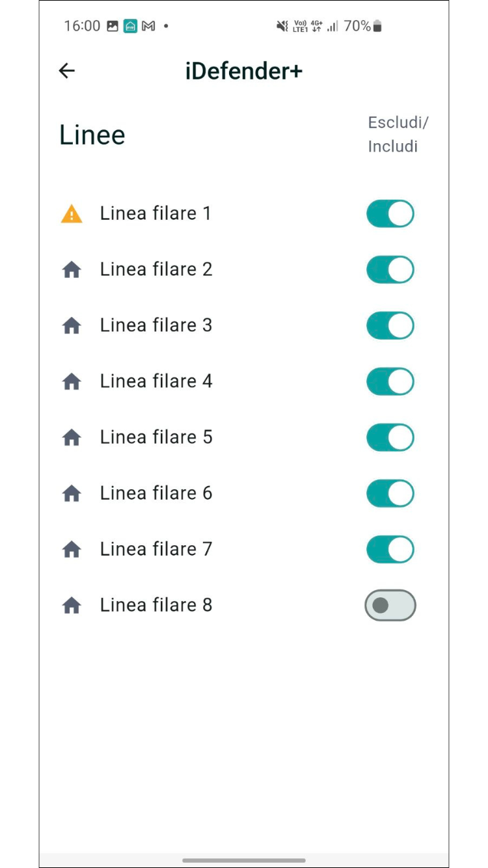Screen dimensions: 488x868
Task: Tap the iDefender notification icon in status bar
Action: point(130,26)
